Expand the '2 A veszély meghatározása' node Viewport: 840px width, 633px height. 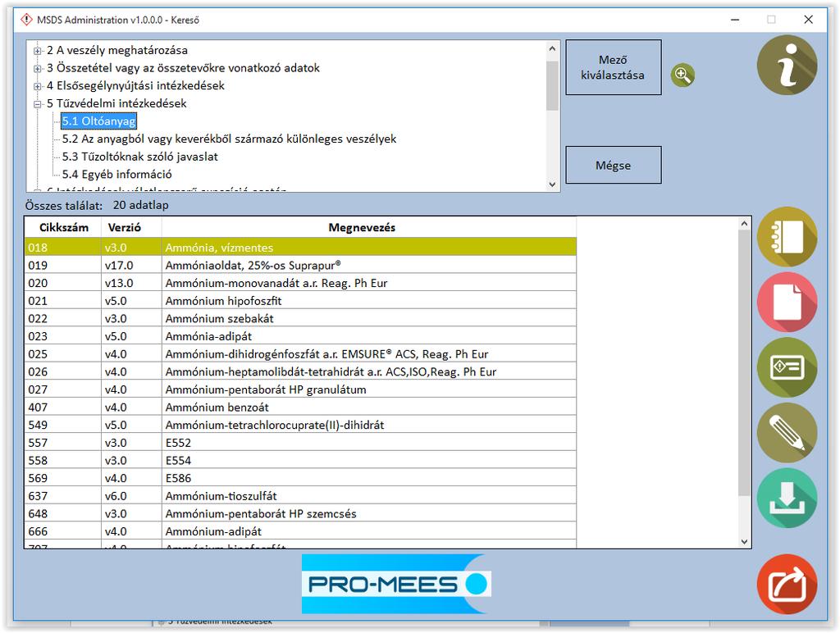(x=37, y=51)
